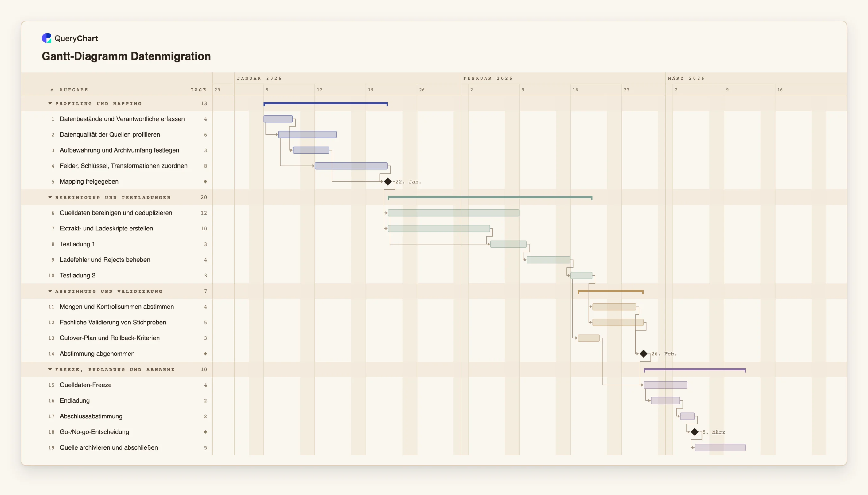868x495 pixels.
Task: Click the brown Abstimmung summary bar
Action: coord(610,291)
